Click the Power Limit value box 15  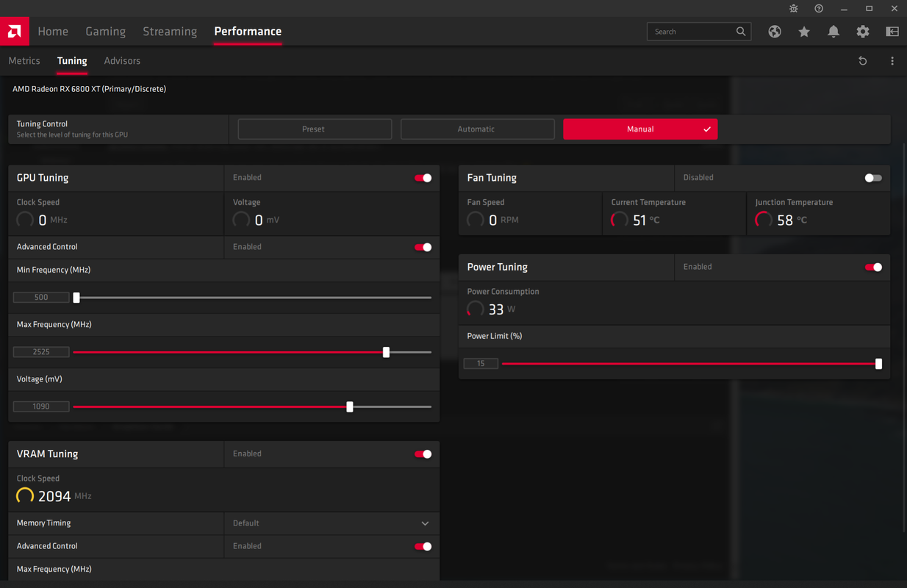481,364
